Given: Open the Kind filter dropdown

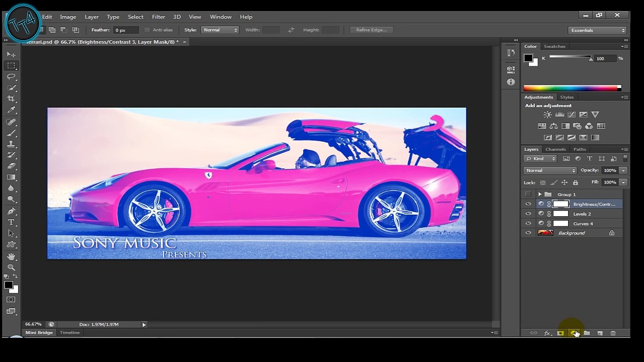Looking at the screenshot, I should [540, 159].
